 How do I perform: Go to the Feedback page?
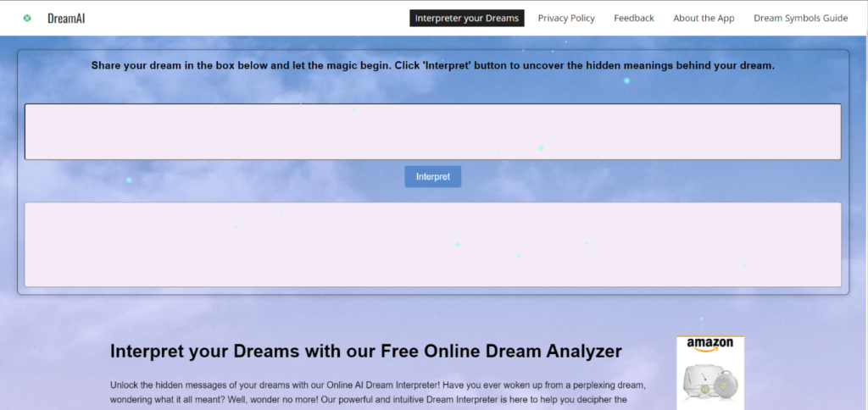pos(634,18)
